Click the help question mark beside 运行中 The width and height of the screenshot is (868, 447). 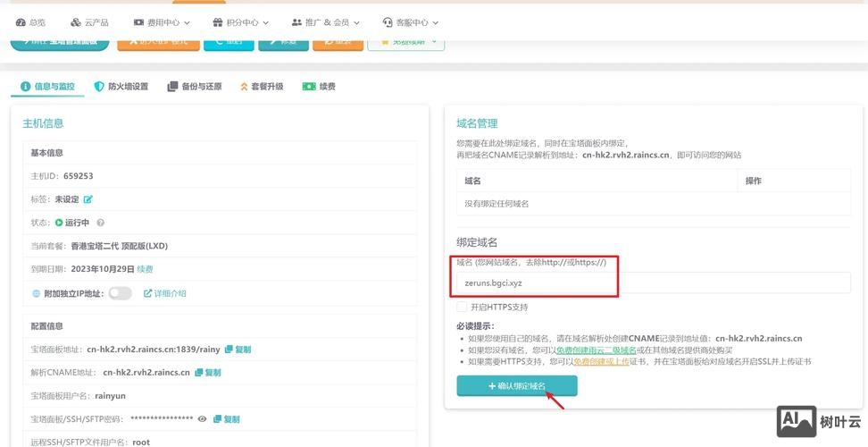point(100,223)
